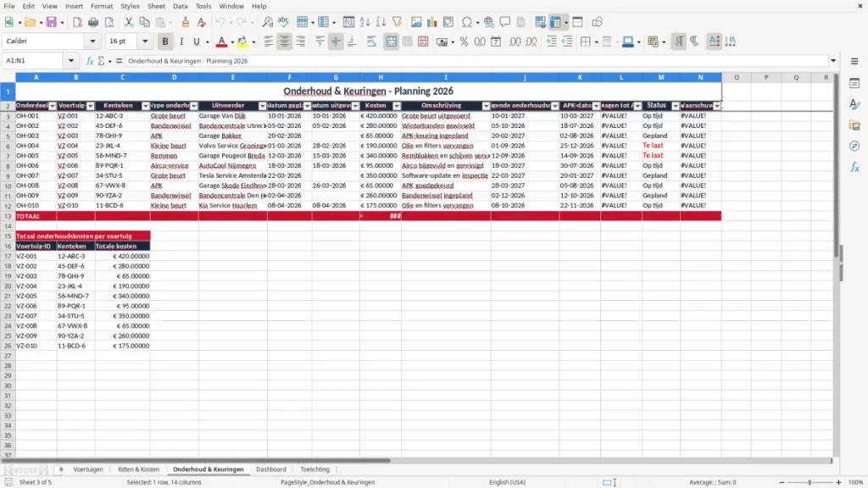Open the Format menu

[x=102, y=6]
